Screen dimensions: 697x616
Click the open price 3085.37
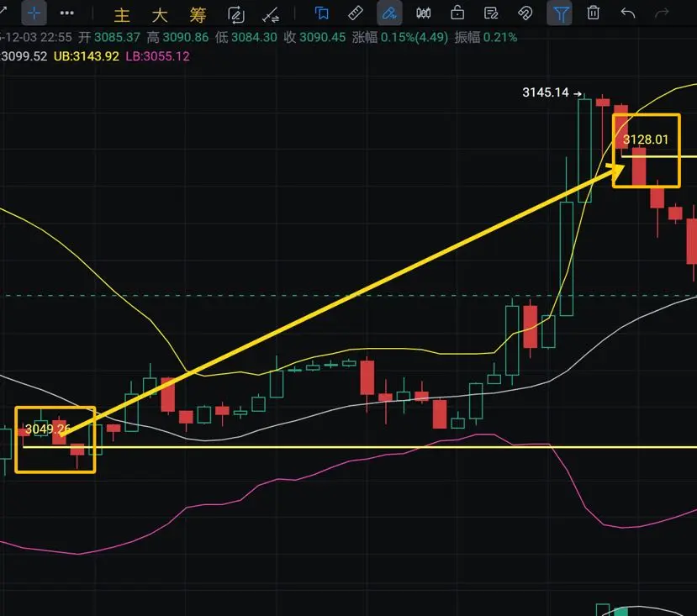[118, 37]
